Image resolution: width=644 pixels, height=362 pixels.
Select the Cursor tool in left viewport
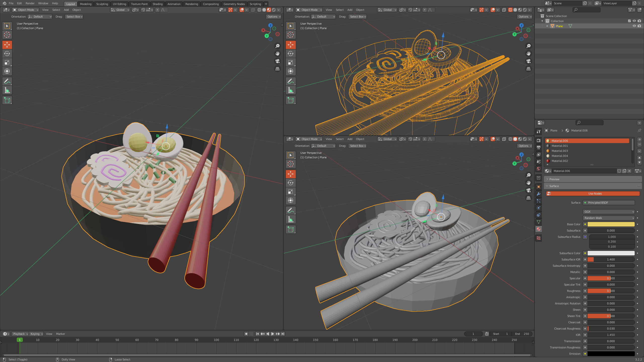point(7,35)
